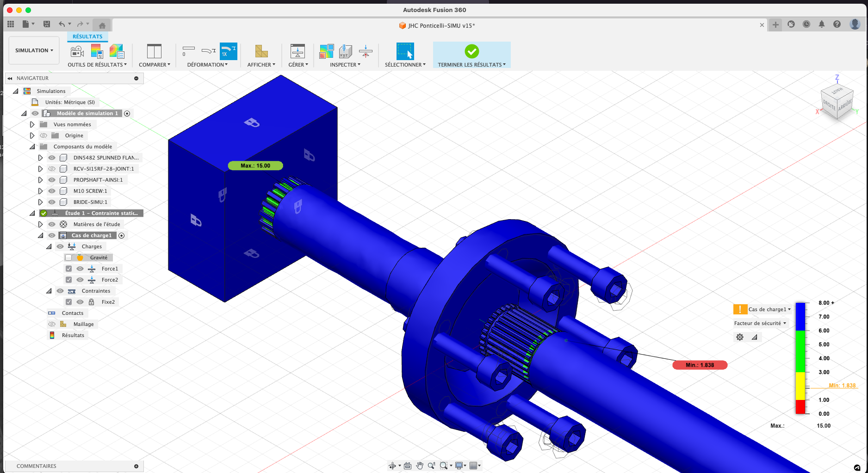Switch to the RÉSULTATS tab

pyautogui.click(x=87, y=37)
